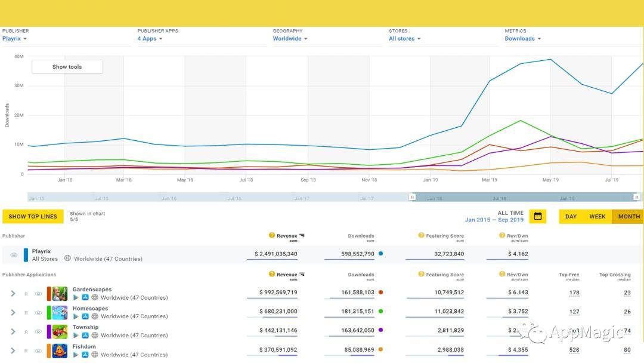
Task: Click Playrix blue downloads color dot
Action: tap(380, 254)
